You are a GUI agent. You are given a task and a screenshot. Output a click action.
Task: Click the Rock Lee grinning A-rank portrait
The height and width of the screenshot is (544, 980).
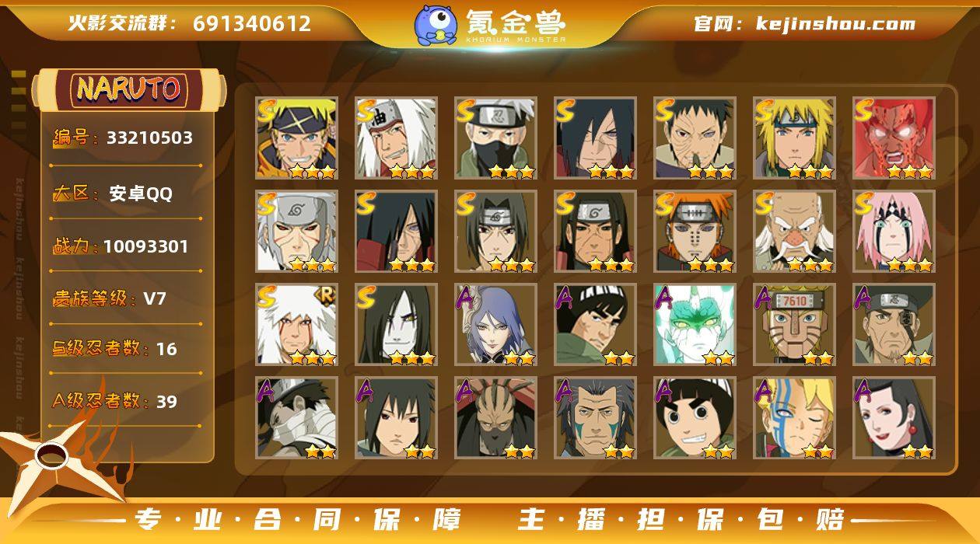(x=695, y=418)
